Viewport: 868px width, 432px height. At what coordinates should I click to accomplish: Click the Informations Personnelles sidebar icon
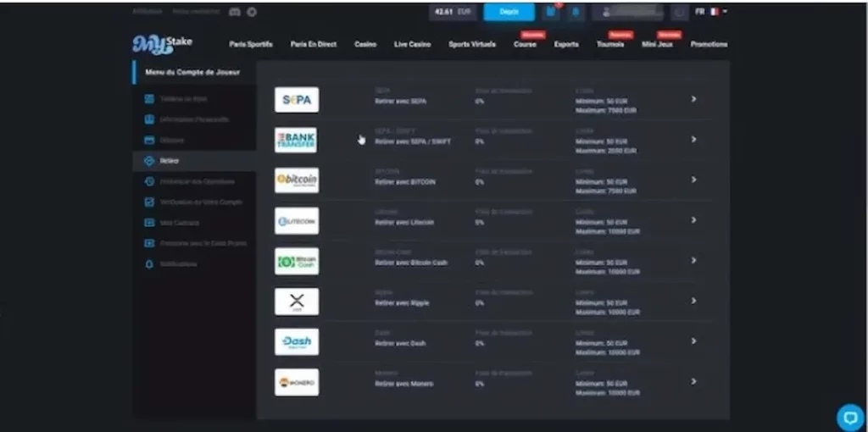point(149,119)
